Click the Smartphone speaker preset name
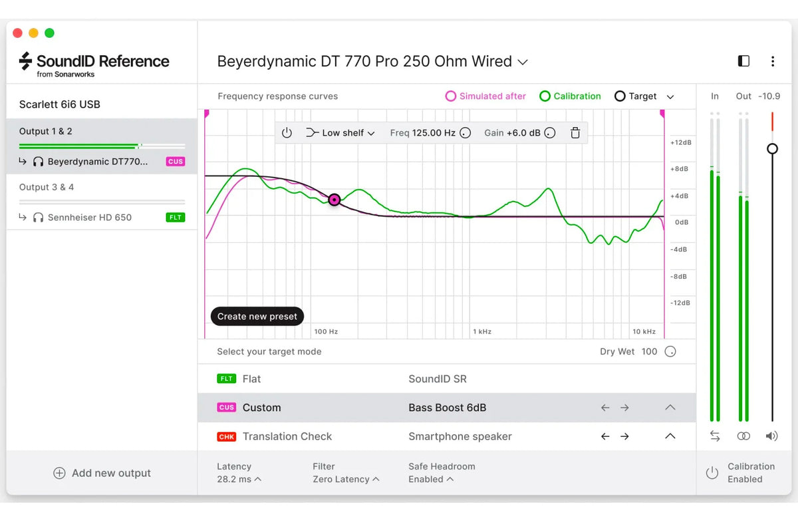The width and height of the screenshot is (798, 532). (x=460, y=436)
